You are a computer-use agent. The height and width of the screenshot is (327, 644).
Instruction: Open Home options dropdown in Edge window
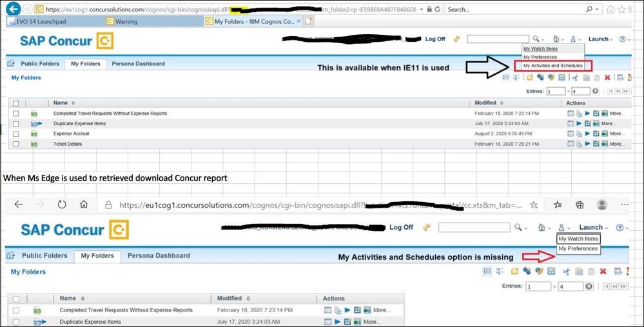tap(544, 227)
